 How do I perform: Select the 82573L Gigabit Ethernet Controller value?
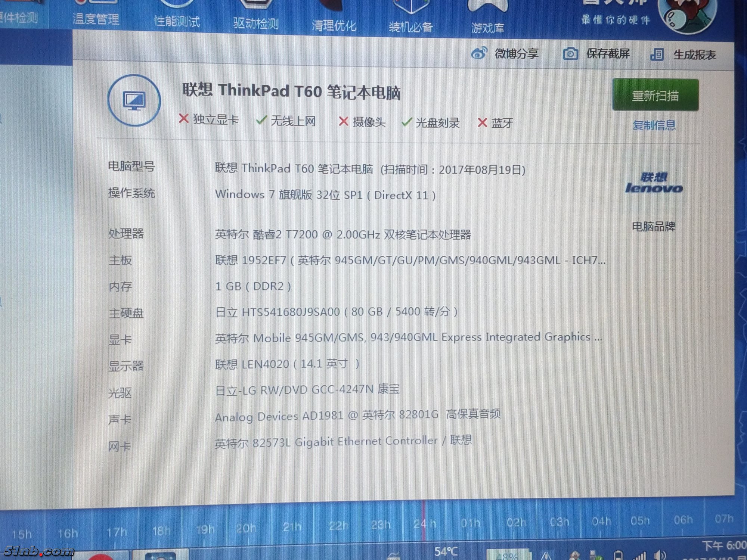coord(343,441)
